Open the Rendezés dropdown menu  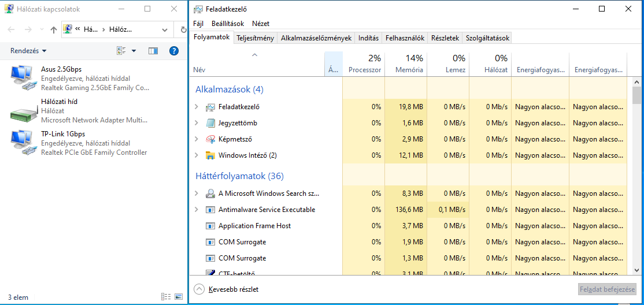point(28,51)
